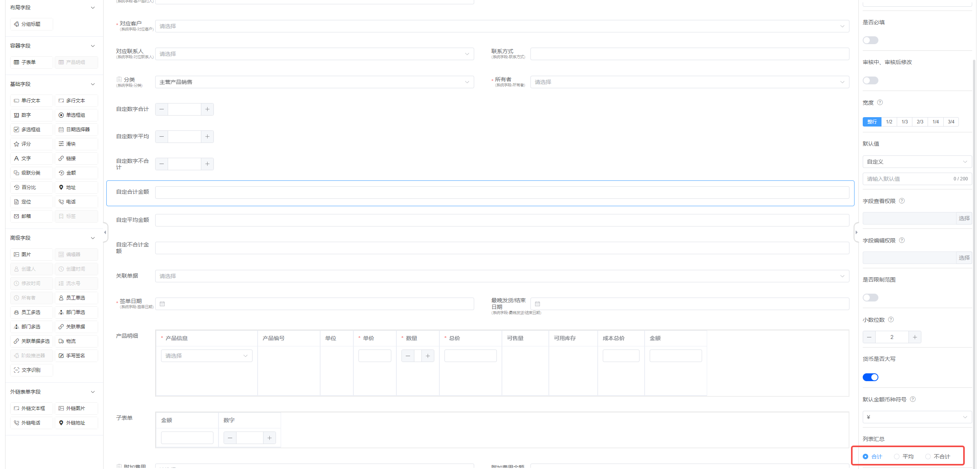Add a 员工单选 field
This screenshot has width=980, height=469.
click(76, 298)
